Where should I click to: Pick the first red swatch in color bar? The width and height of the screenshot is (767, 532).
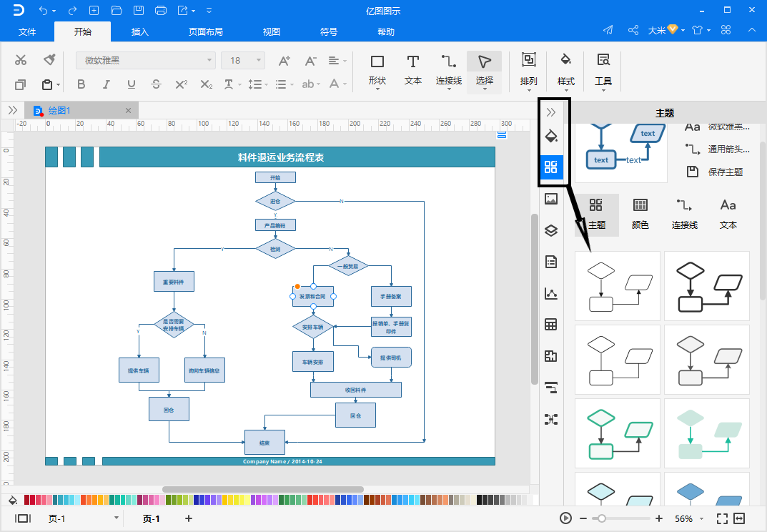pyautogui.click(x=26, y=500)
